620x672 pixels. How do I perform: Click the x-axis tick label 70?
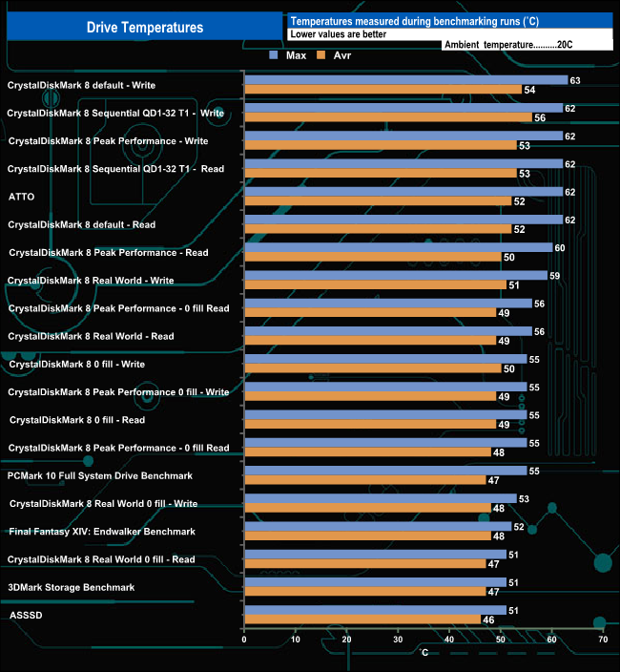pyautogui.click(x=603, y=640)
